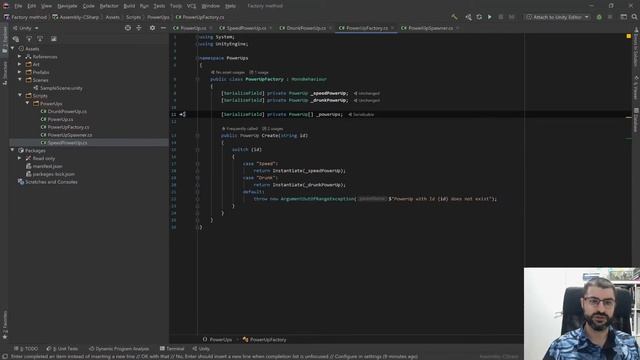Open the Navigate menu

67,6
